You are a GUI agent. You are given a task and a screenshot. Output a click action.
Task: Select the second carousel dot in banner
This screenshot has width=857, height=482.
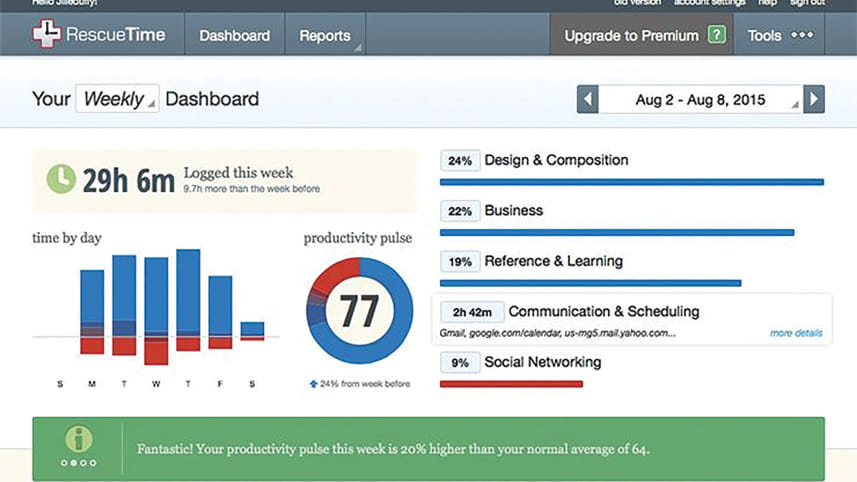pyautogui.click(x=73, y=462)
